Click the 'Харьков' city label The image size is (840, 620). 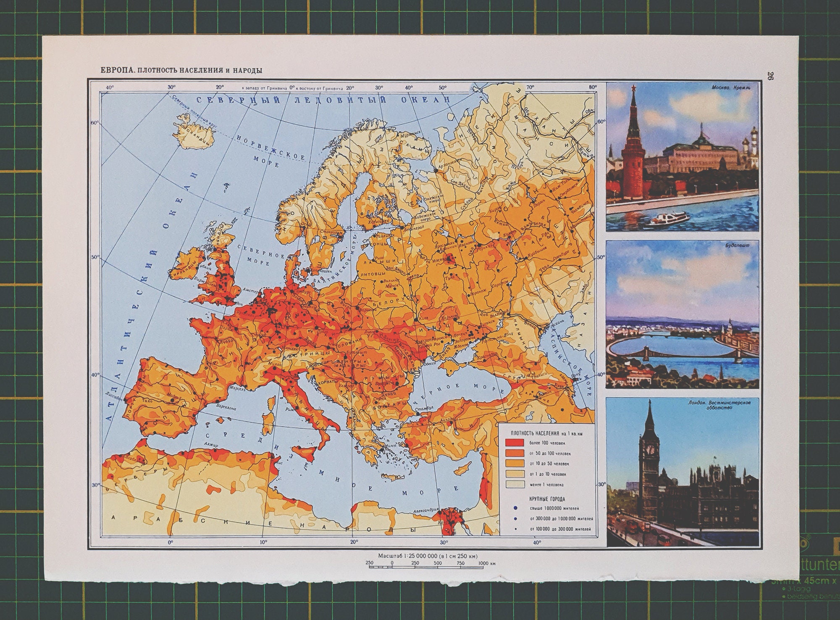pos(449,317)
